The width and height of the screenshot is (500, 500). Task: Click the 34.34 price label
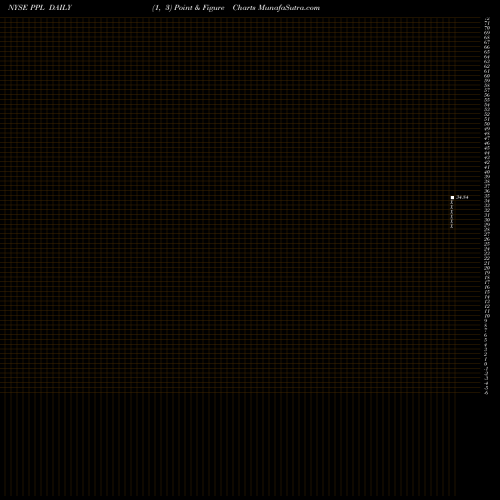point(462,197)
